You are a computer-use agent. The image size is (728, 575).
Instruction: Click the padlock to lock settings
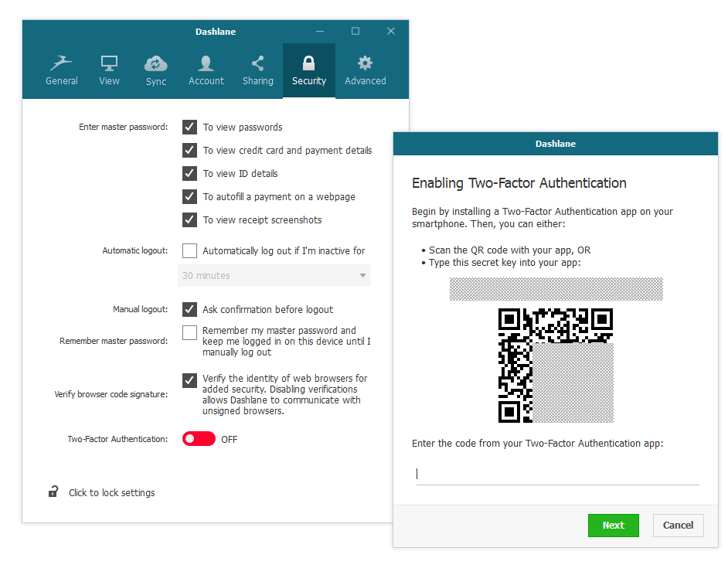tap(53, 492)
